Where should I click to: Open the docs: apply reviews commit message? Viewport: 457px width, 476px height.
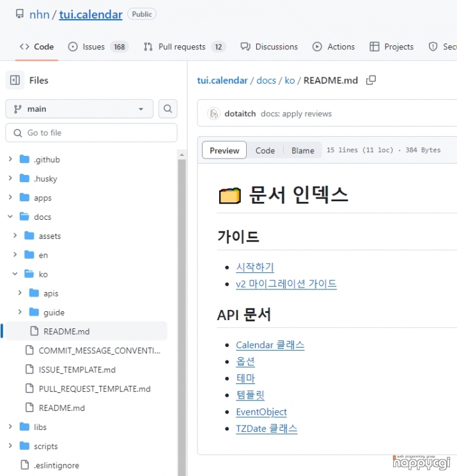click(x=297, y=114)
